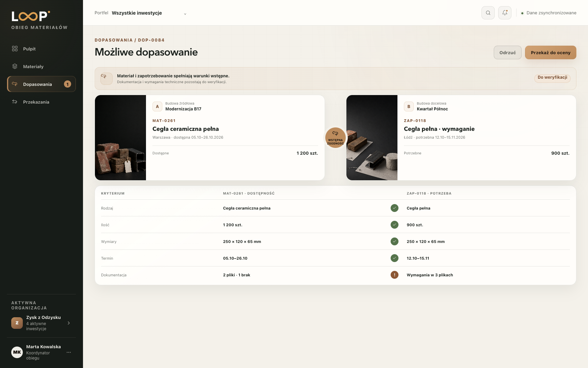The width and height of the screenshot is (588, 368).
Task: Click the DOPASOWANIA breadcrumb link
Action: 114,40
